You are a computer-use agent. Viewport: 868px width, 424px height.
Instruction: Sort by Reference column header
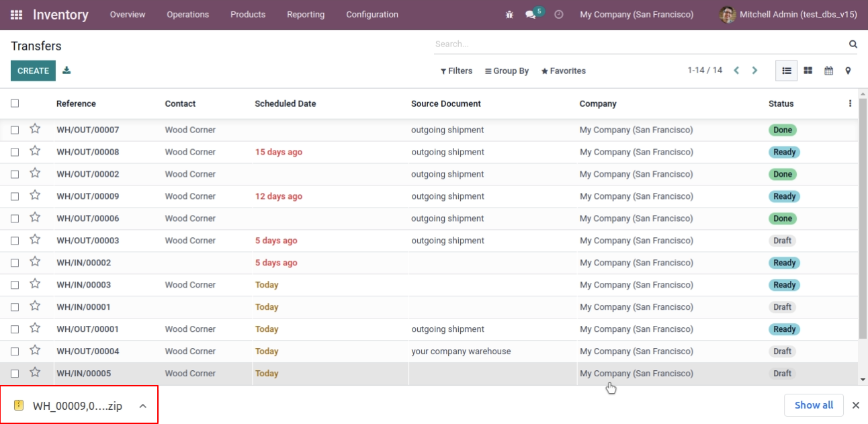pos(76,103)
